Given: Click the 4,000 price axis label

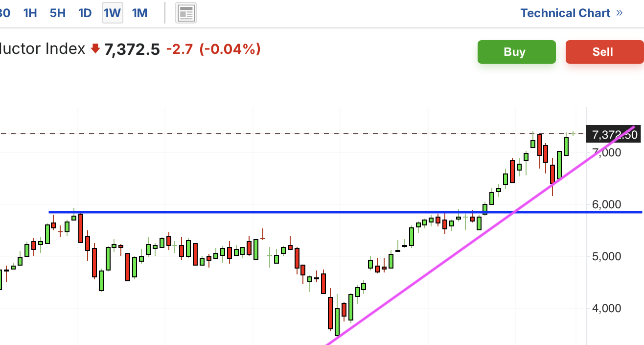Looking at the screenshot, I should pos(606,308).
